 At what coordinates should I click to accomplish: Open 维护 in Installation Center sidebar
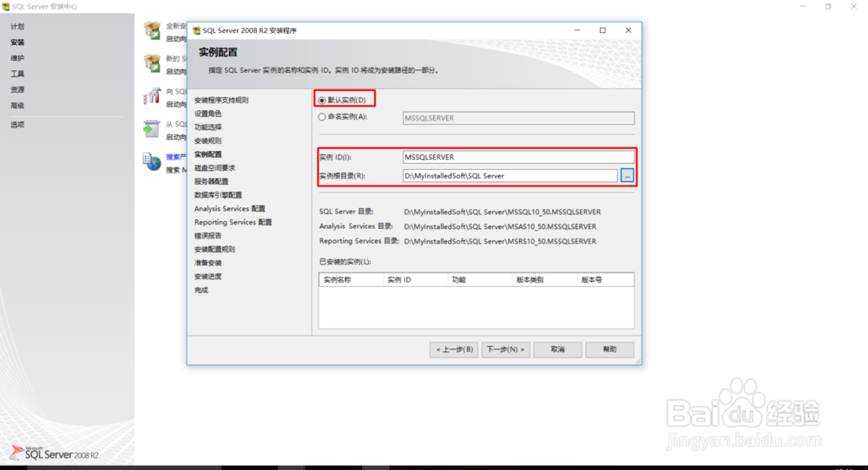(x=17, y=58)
